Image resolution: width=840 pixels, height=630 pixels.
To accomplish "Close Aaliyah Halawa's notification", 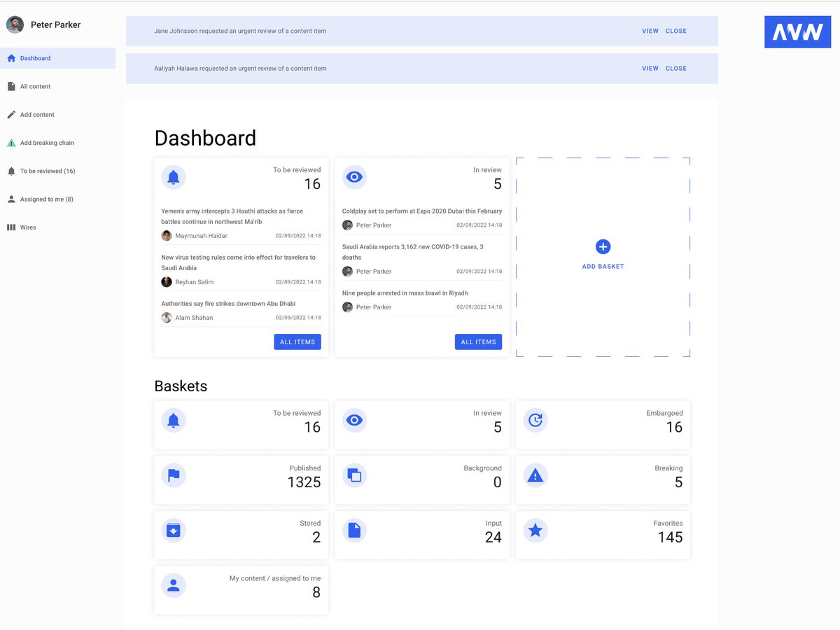I will tap(676, 69).
